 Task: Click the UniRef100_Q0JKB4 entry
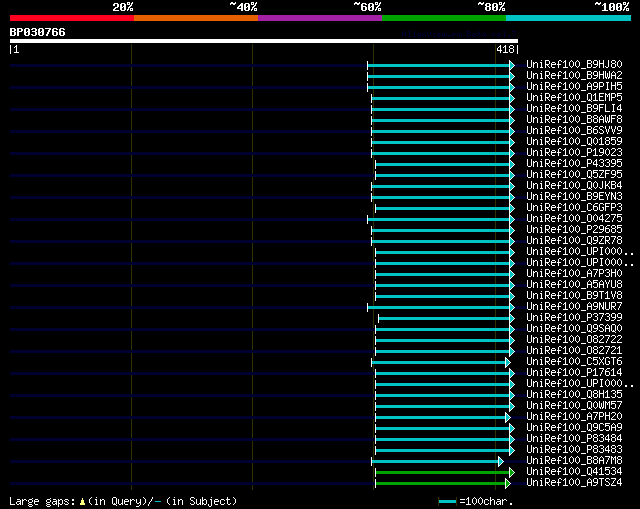click(x=574, y=186)
